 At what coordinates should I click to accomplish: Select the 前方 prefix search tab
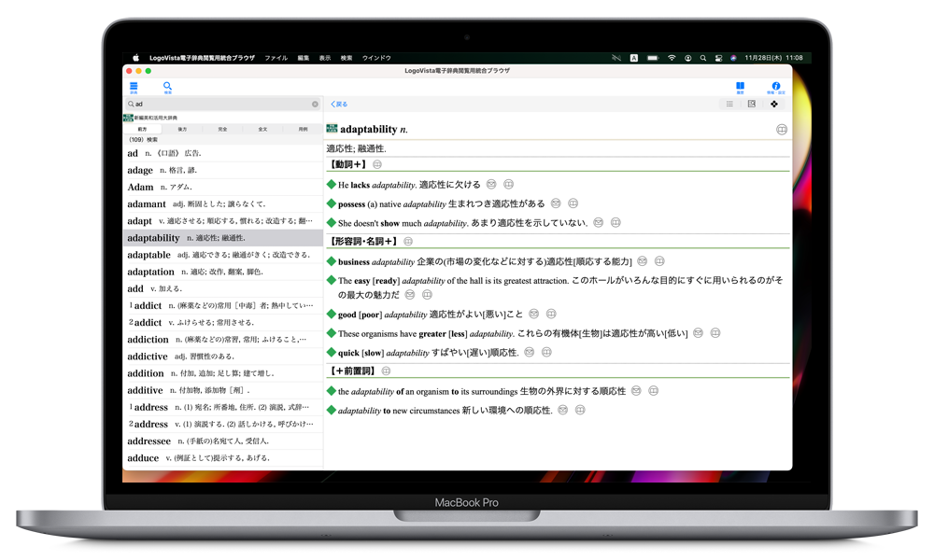coord(142,129)
